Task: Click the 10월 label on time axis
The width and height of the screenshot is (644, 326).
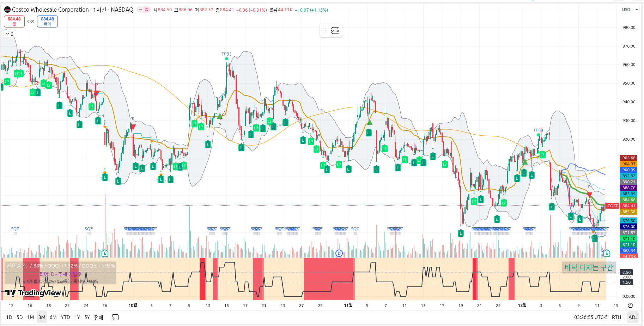Action: pos(133,306)
